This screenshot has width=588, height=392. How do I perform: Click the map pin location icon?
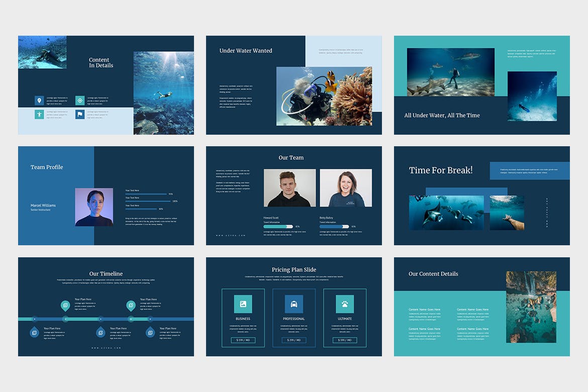pos(39,101)
